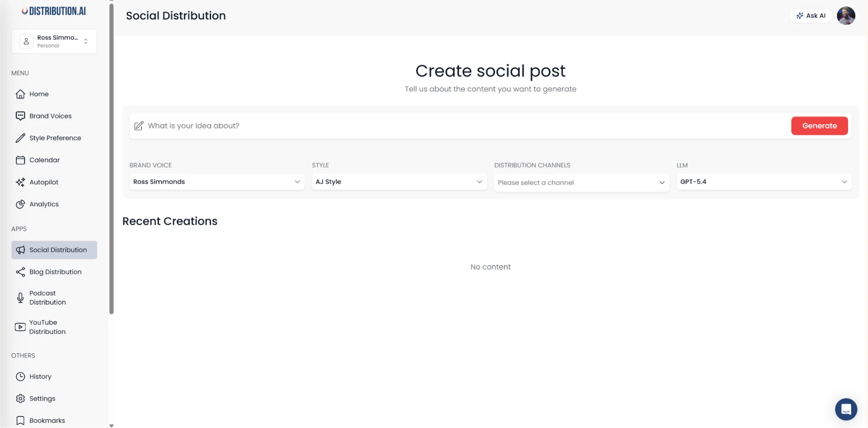Open Blog Distribution app link
Viewport: 868px width, 428px height.
coord(54,272)
